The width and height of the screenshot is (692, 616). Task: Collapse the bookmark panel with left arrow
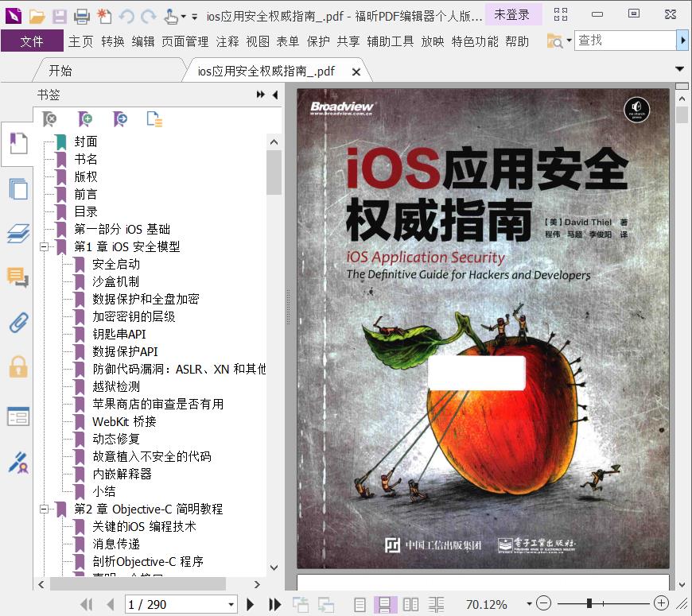275,95
